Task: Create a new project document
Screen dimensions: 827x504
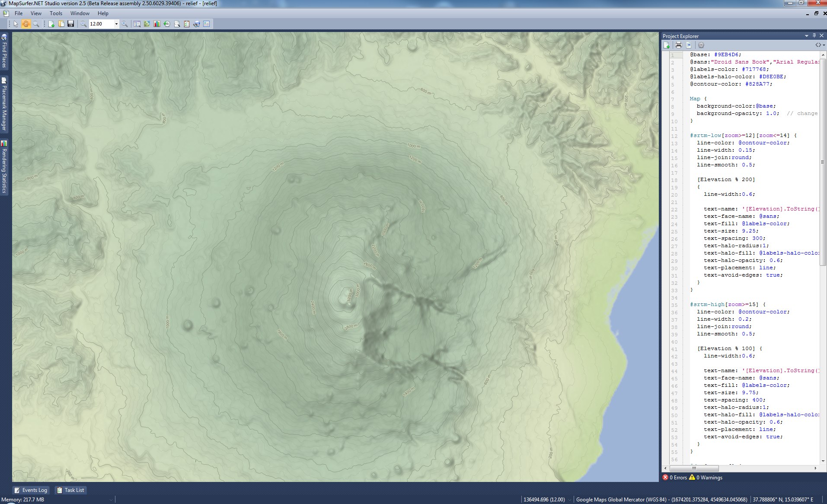Action: (51, 24)
